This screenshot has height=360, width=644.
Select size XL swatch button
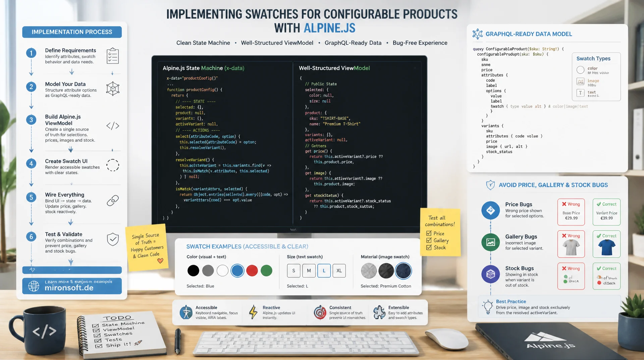pos(339,271)
